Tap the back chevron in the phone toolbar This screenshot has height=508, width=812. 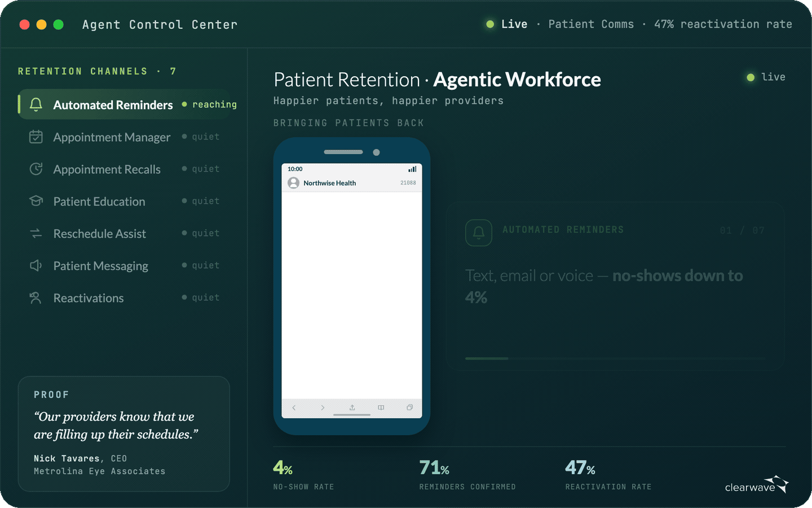pyautogui.click(x=294, y=408)
